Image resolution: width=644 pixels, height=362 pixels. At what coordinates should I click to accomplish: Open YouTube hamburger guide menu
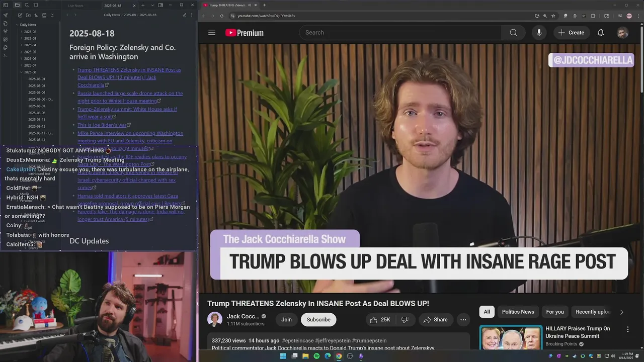coord(212,33)
